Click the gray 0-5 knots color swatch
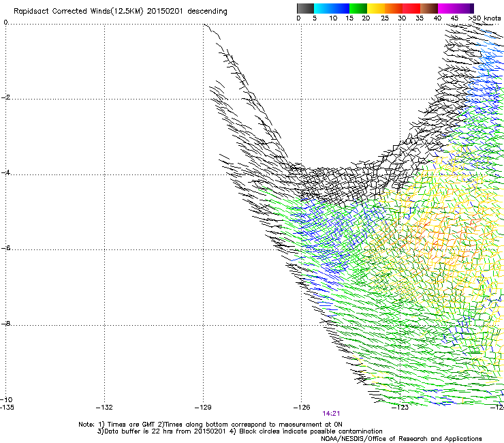The width and height of the screenshot is (504, 443). [x=305, y=8]
